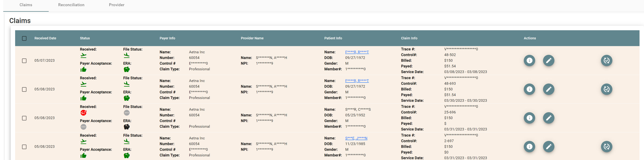The height and width of the screenshot is (160, 644).
Task: Open patient link S***E, J****N
Action: (x=356, y=138)
